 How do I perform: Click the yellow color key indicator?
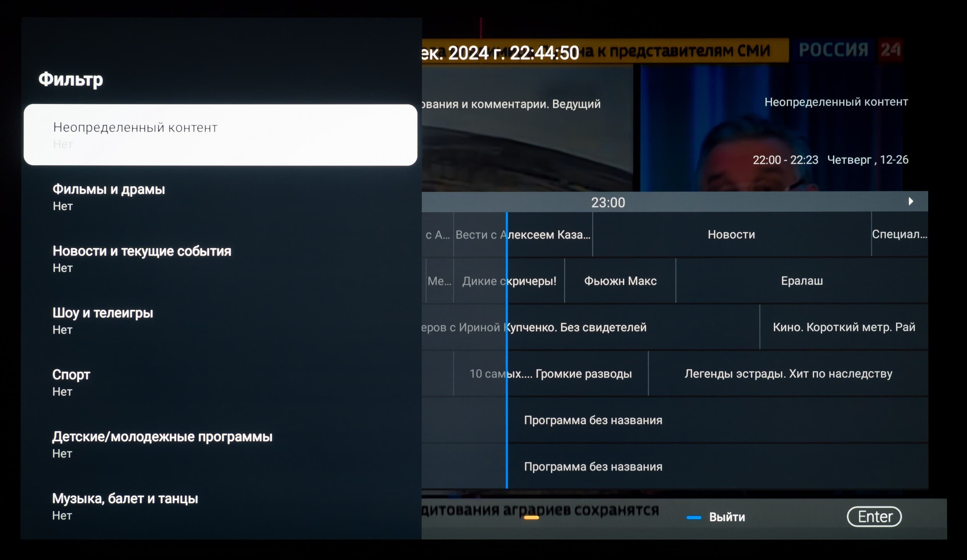coord(531,517)
